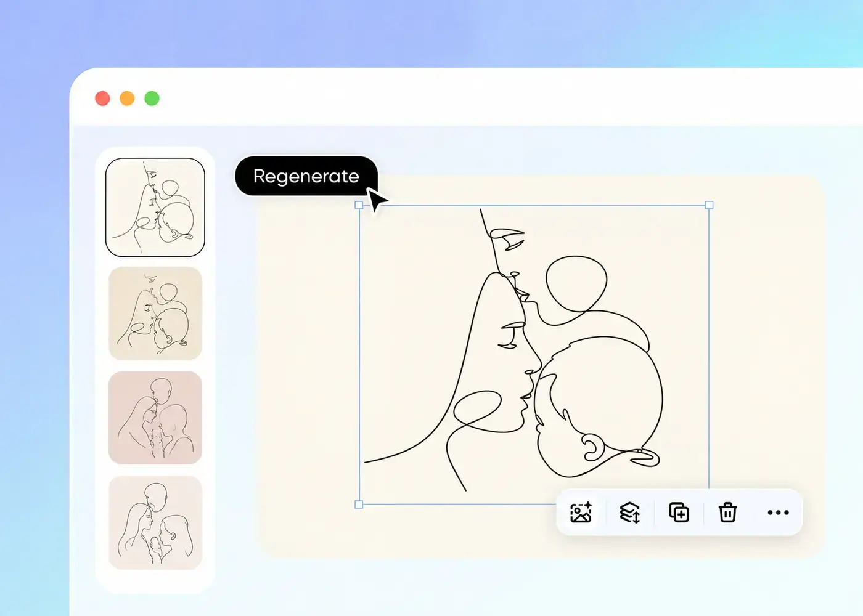Image resolution: width=863 pixels, height=616 pixels.
Task: Open the layer order arrangement tool
Action: (629, 513)
